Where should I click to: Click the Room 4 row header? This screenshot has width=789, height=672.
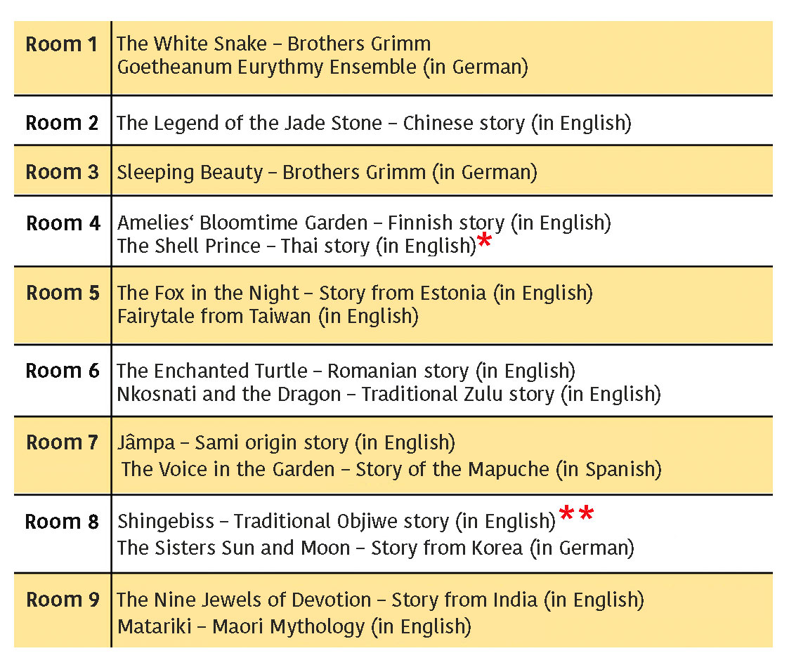tap(63, 223)
